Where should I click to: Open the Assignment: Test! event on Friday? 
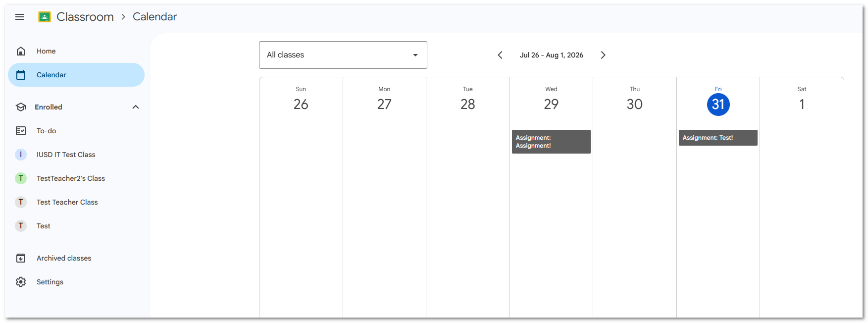click(x=718, y=138)
